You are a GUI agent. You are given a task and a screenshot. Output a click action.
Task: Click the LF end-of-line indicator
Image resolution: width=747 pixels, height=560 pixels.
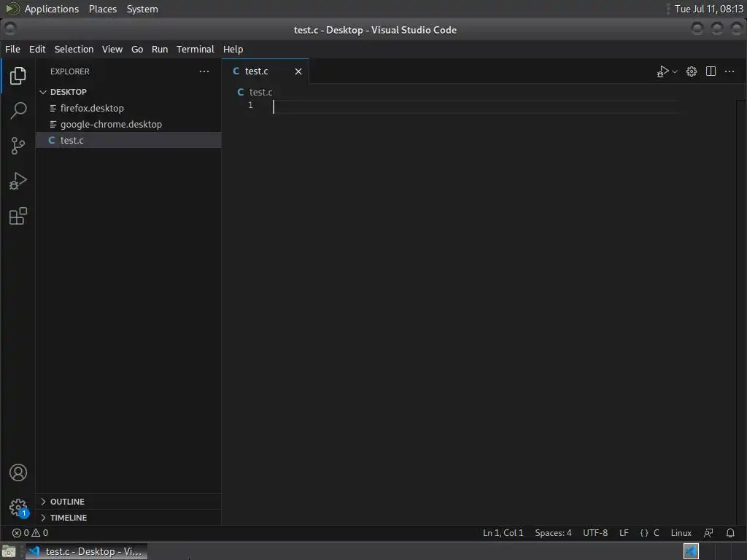624,533
